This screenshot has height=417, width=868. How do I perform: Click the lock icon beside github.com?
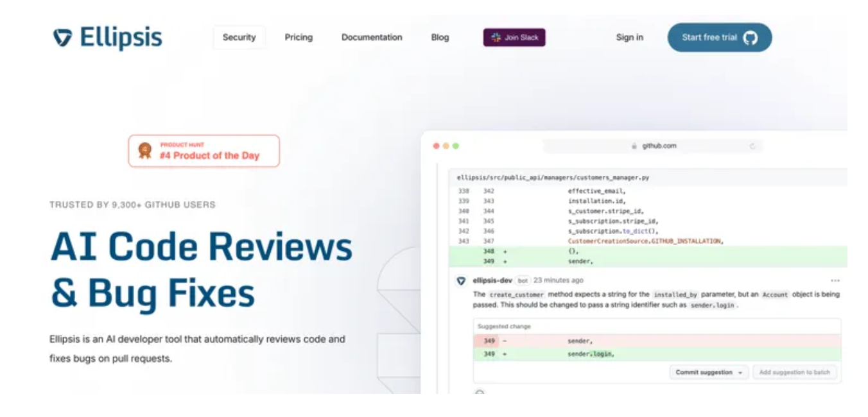click(x=634, y=146)
